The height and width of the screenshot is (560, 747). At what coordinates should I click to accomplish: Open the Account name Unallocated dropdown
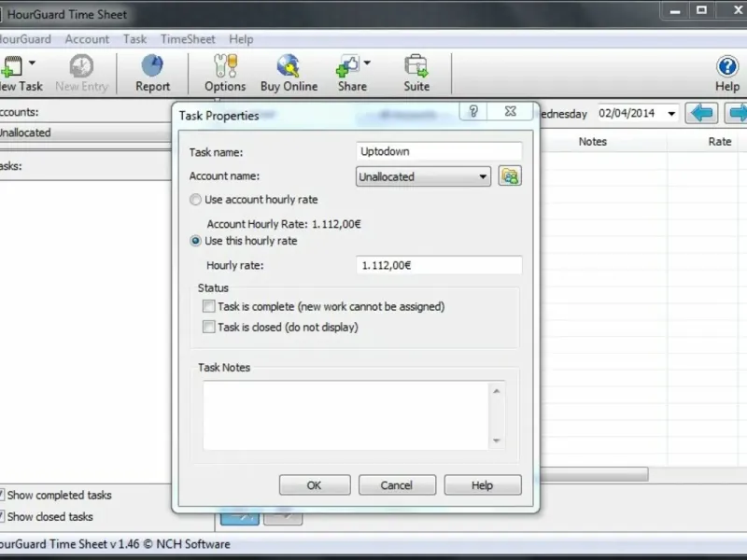pos(423,176)
